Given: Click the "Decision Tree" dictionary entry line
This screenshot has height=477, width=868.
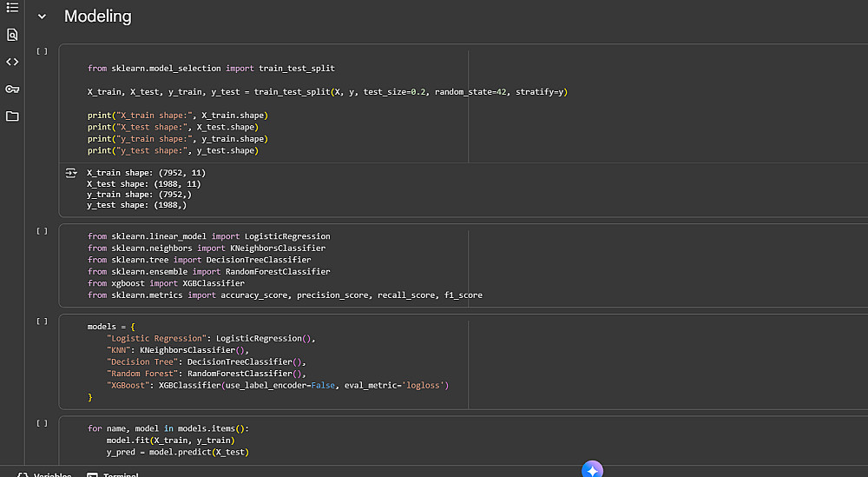Looking at the screenshot, I should [206, 361].
